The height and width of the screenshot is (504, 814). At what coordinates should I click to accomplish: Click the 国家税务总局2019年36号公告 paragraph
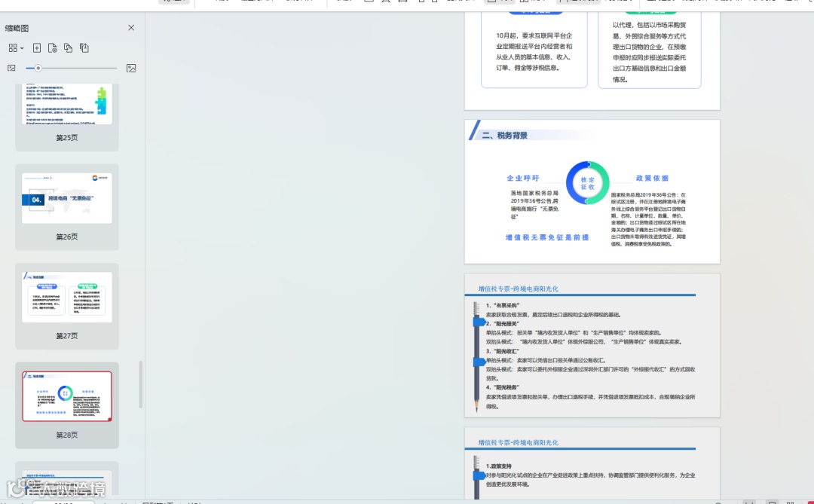point(648,219)
